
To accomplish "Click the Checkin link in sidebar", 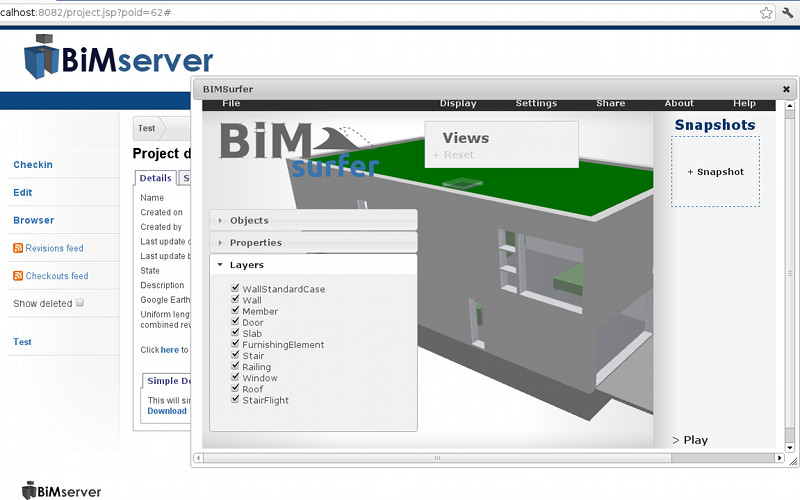I will click(33, 165).
